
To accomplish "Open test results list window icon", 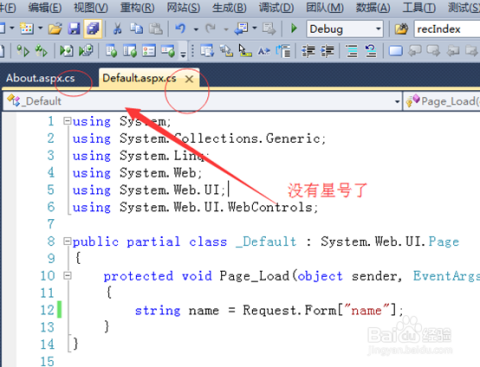I will coord(149,51).
